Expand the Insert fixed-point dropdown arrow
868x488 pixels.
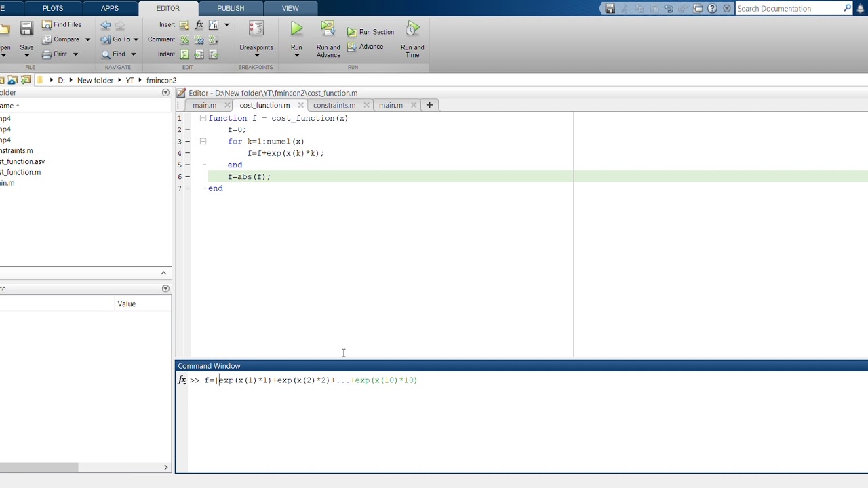pos(226,25)
